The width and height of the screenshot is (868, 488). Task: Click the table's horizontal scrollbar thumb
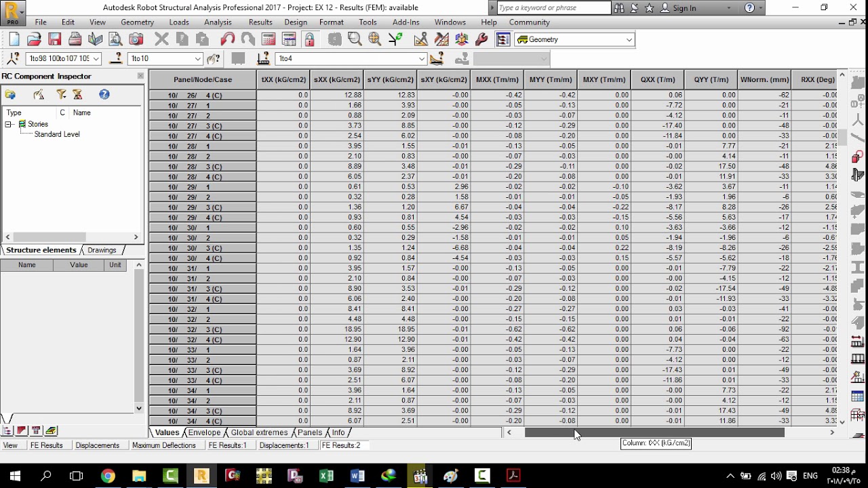point(654,432)
